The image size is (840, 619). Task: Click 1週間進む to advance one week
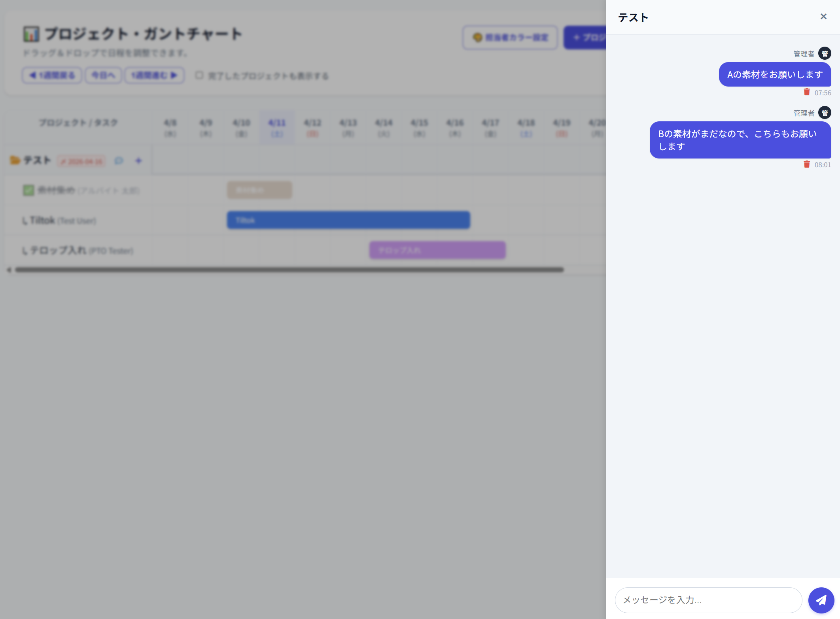click(x=154, y=75)
